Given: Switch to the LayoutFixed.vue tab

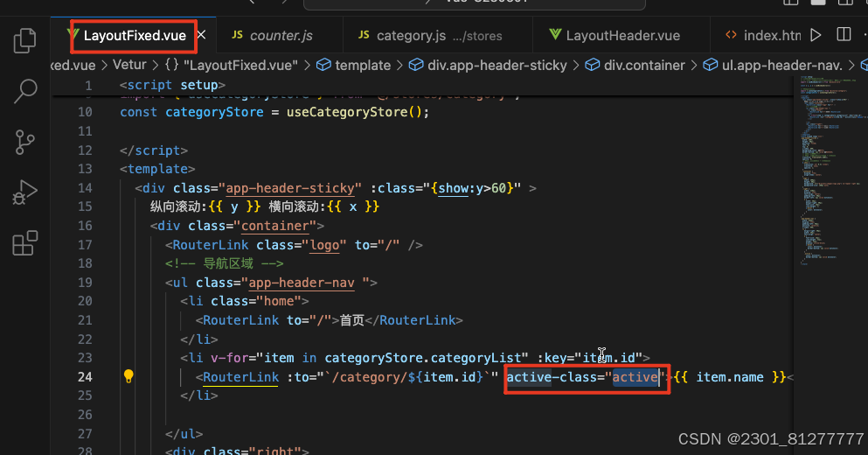Looking at the screenshot, I should coord(134,36).
